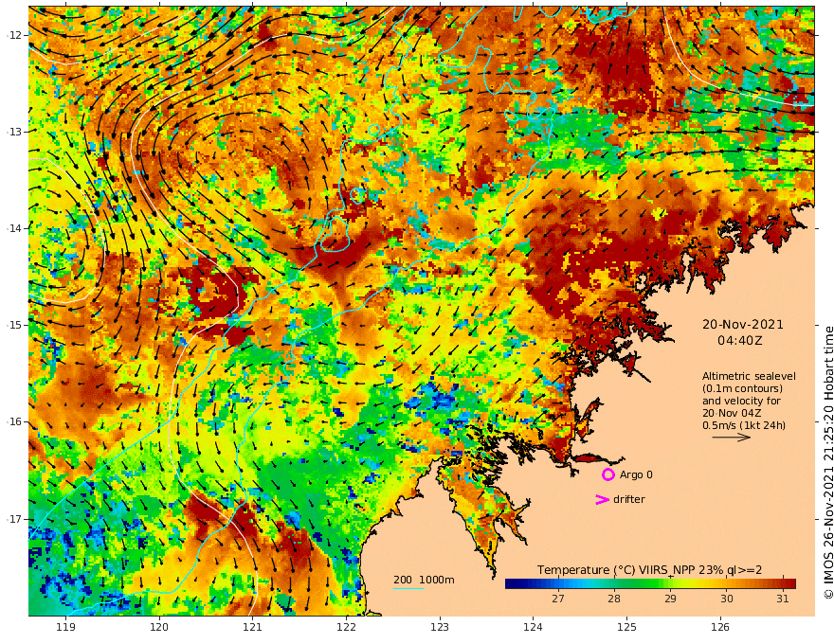Click longitude label 120 on the axis
834x644 pixels.
[x=159, y=627]
